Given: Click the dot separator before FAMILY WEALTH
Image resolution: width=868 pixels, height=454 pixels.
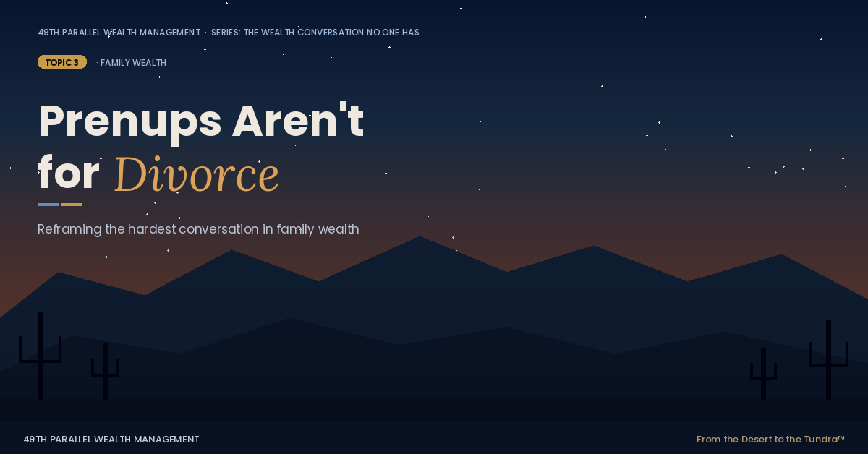Looking at the screenshot, I should (x=97, y=63).
